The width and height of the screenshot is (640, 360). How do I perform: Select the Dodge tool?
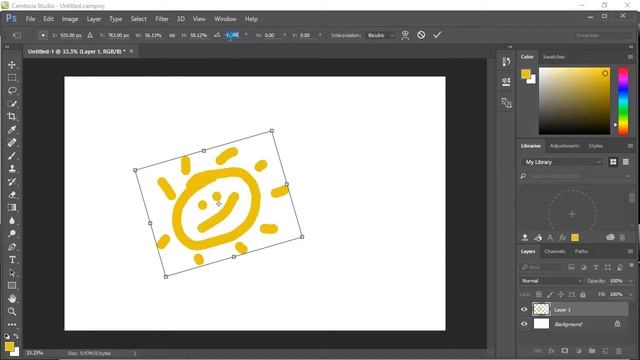tap(12, 233)
